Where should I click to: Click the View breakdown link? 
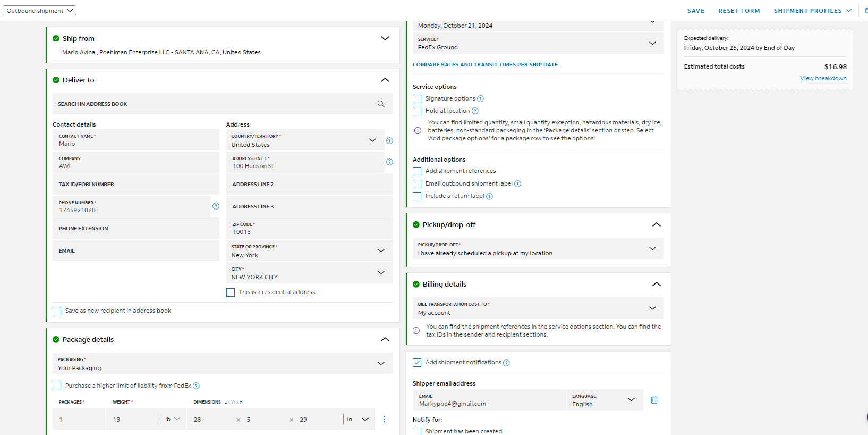(823, 78)
